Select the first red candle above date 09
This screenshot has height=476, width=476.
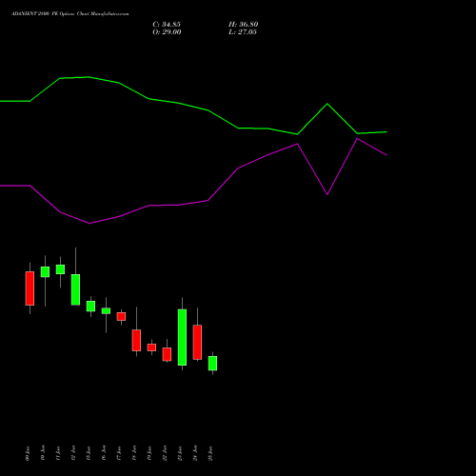(x=30, y=288)
